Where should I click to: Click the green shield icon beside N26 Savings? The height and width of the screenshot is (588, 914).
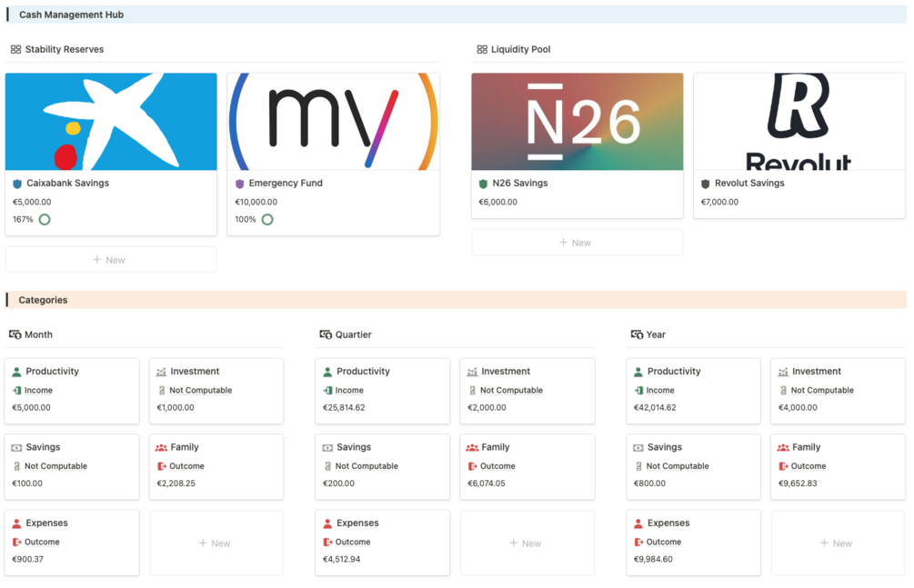tap(483, 184)
